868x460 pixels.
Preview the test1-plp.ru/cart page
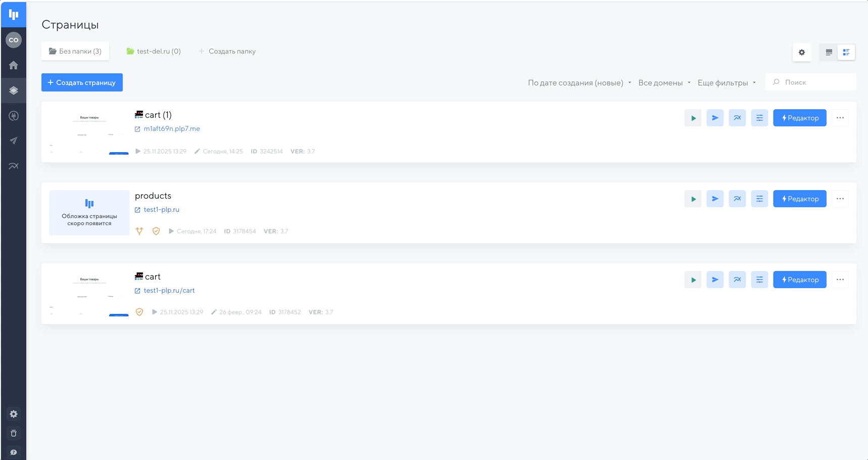(693, 280)
